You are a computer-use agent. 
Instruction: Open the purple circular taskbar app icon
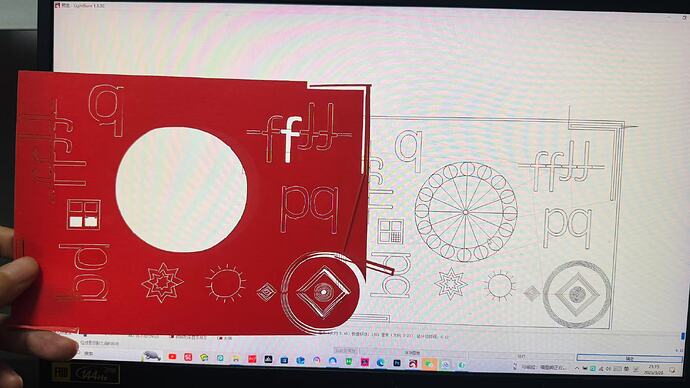[x=316, y=360]
